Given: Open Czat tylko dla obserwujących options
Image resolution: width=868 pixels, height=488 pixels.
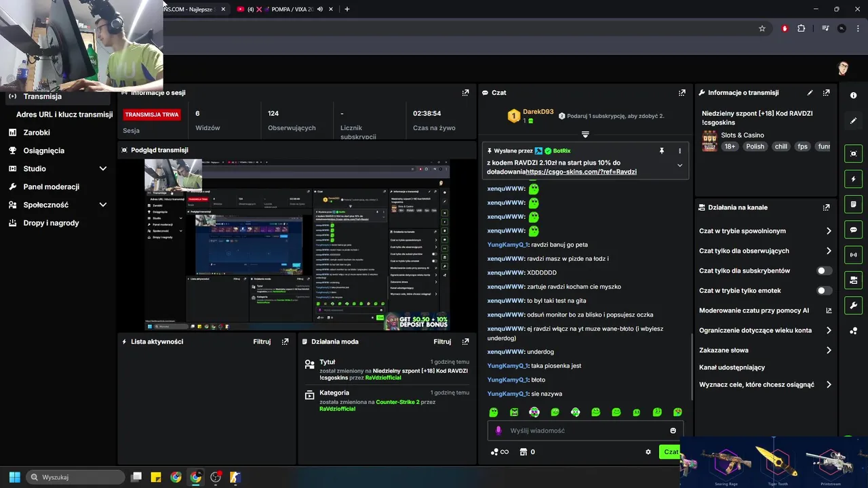Looking at the screenshot, I should pyautogui.click(x=766, y=251).
